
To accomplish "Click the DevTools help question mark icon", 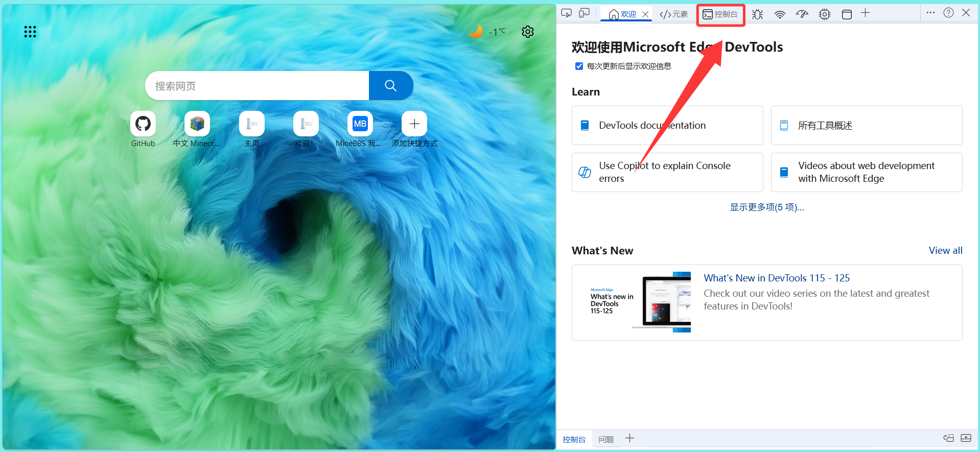I will [x=948, y=13].
